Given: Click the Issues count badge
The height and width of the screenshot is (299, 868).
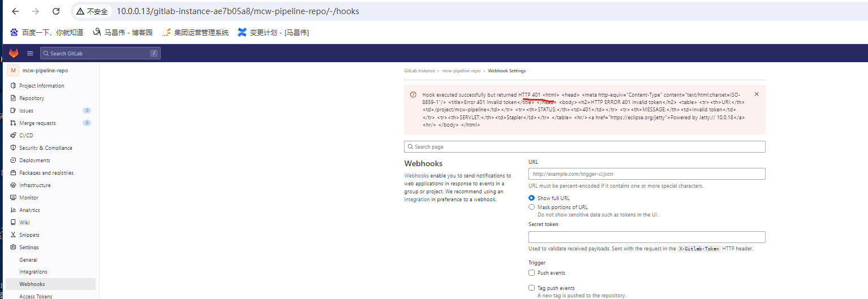Looking at the screenshot, I should point(87,111).
